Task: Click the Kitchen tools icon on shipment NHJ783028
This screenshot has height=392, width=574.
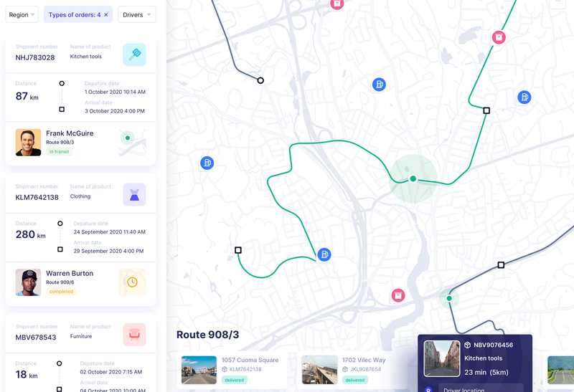Action: click(134, 54)
